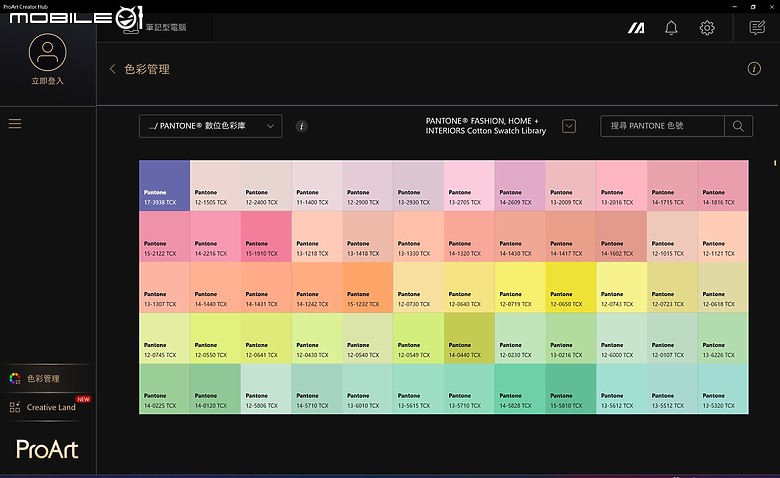Choose Pantone 12-0730 TCX swatch
Viewport: 780px width, 478px height.
point(418,287)
